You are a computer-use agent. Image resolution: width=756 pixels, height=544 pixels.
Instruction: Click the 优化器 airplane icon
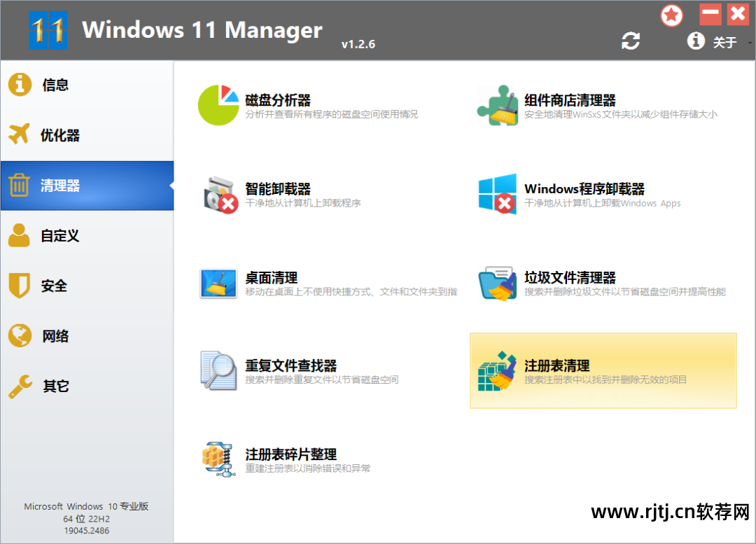[x=20, y=134]
